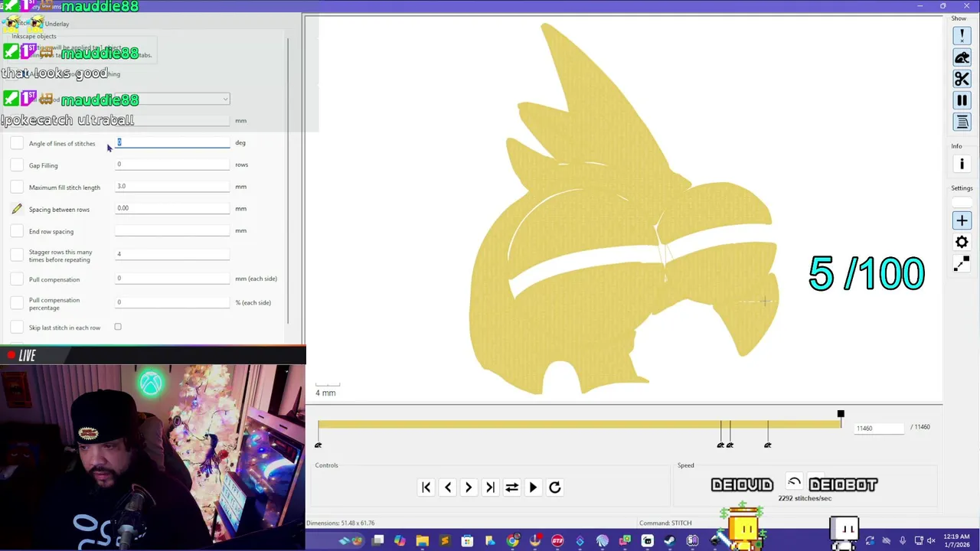Click Stagger rows value field showing 4
The image size is (980, 551).
click(172, 254)
